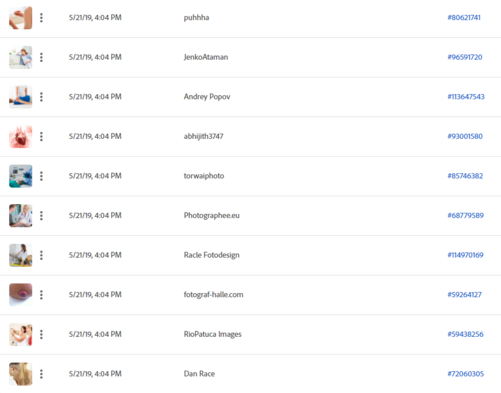Click the kebab menu beside Andrey Popov
This screenshot has width=501, height=393.
pyautogui.click(x=41, y=97)
